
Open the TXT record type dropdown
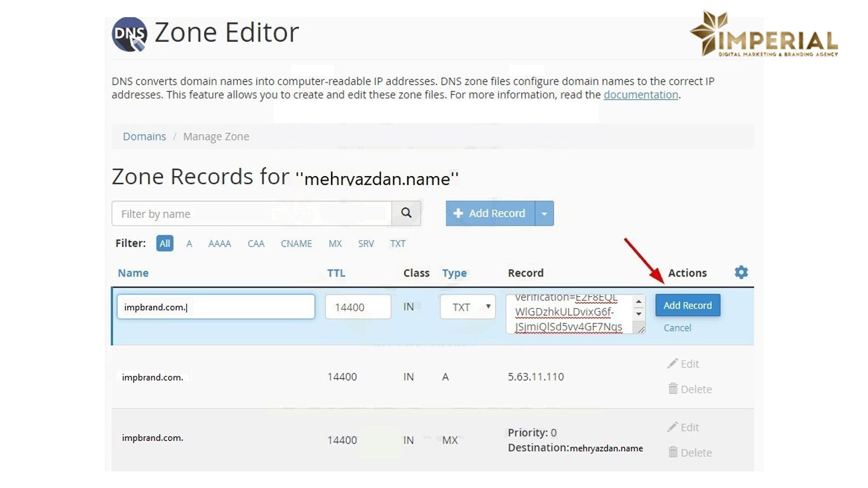pos(468,307)
